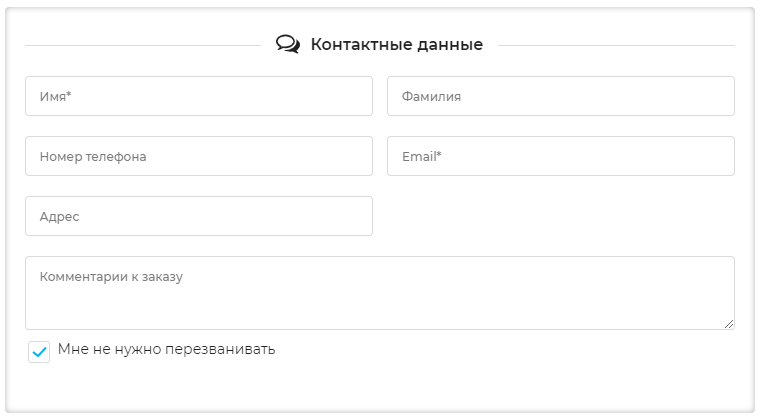Click the "Номер телефона" placeholder text

93,157
